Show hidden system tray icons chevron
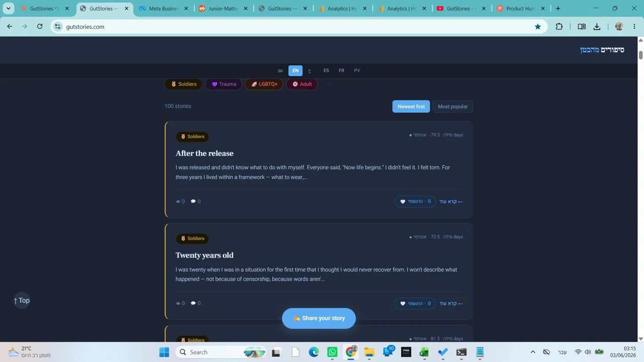644x362 pixels. click(533, 352)
